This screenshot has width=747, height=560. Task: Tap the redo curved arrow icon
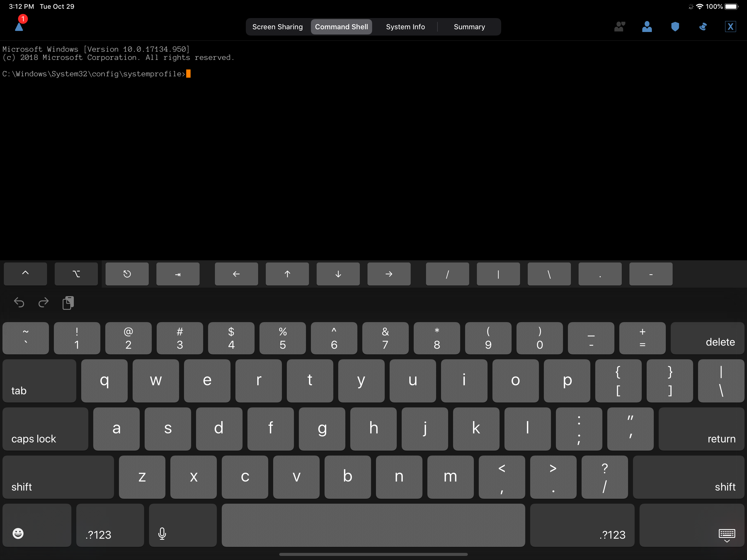(43, 303)
